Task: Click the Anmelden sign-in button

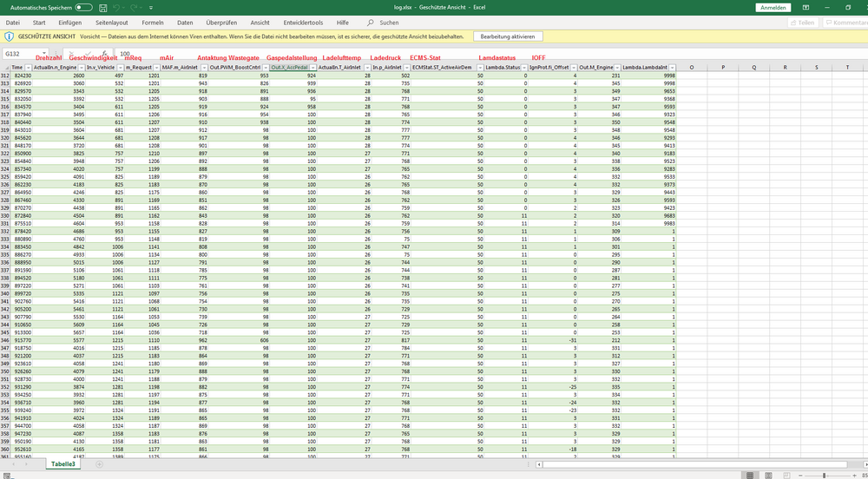Action: tap(773, 8)
